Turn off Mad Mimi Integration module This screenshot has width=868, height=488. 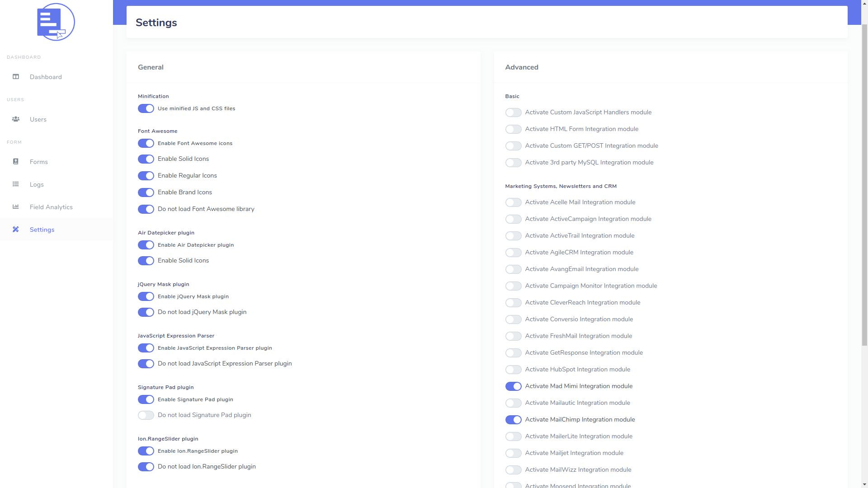point(513,386)
